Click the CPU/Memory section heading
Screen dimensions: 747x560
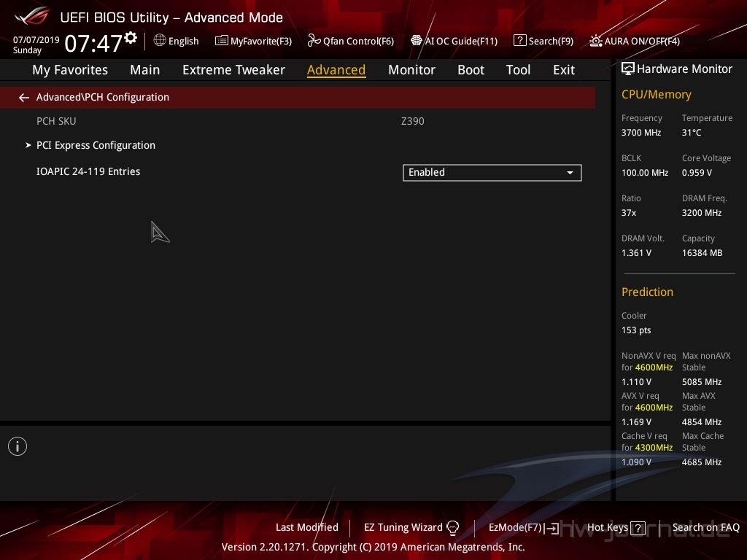pos(656,94)
